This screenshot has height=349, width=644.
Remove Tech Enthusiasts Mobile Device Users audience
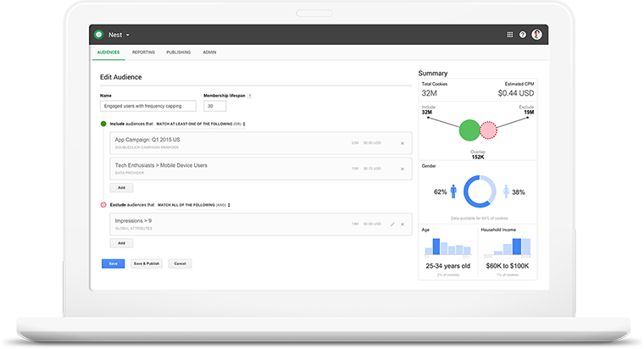402,169
